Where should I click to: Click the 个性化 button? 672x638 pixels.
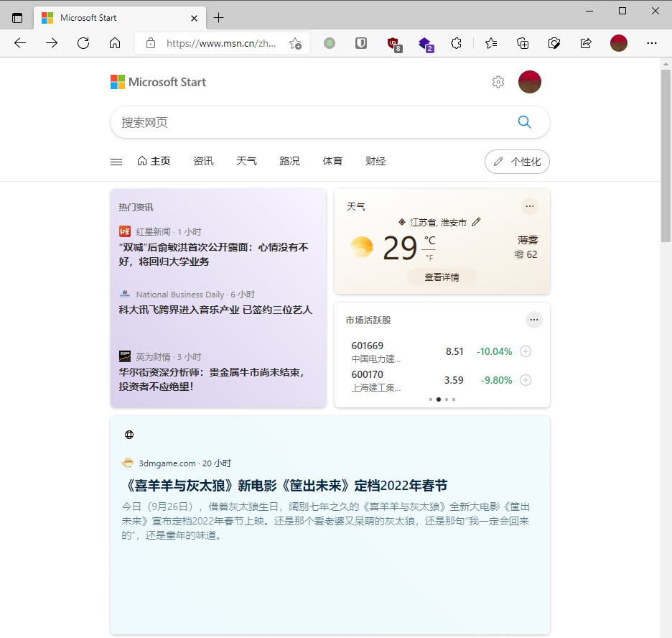pos(518,162)
